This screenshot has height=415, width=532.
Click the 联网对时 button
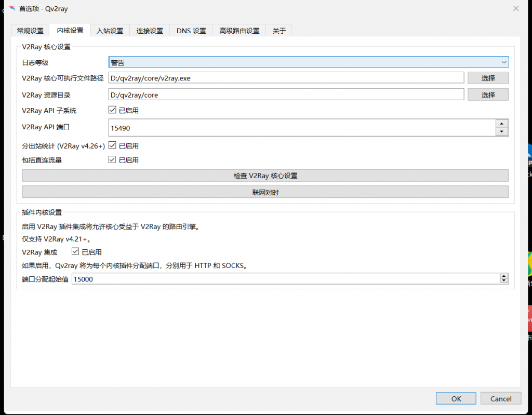click(x=265, y=192)
